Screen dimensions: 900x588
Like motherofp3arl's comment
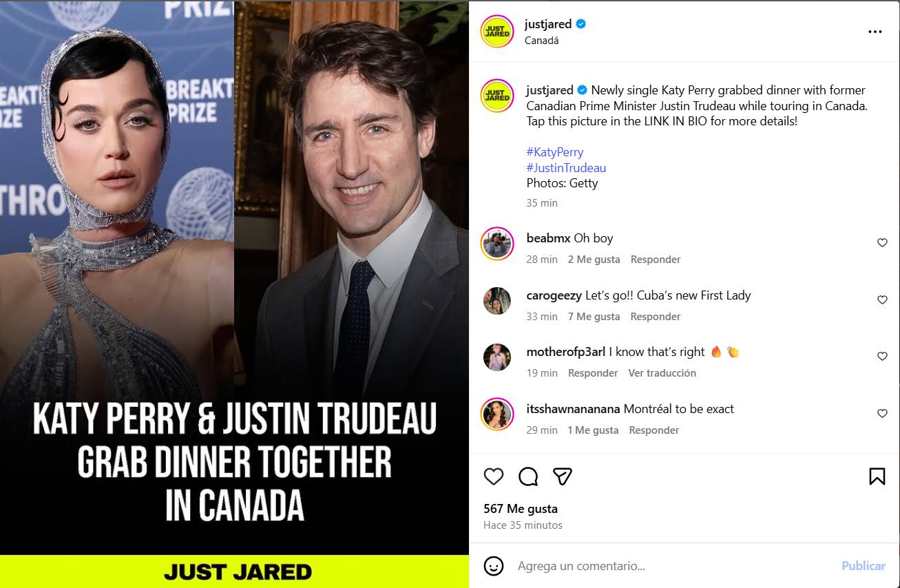click(882, 357)
